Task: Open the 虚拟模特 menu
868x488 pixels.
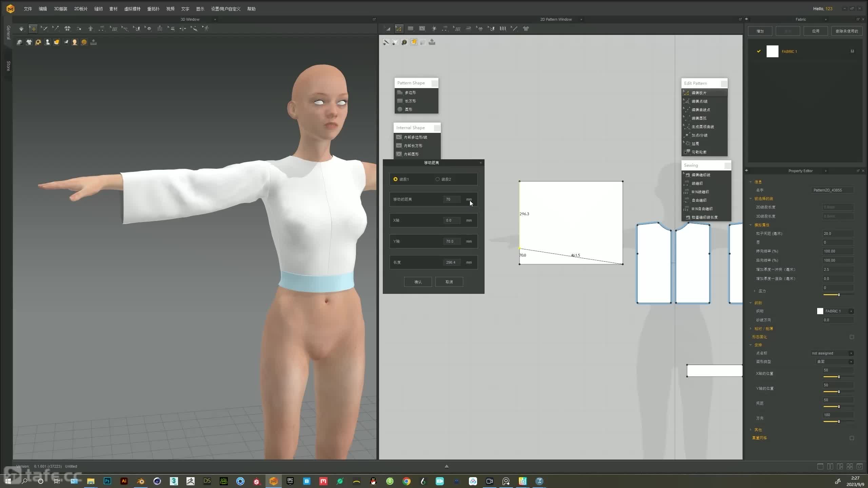Action: pyautogui.click(x=132, y=9)
